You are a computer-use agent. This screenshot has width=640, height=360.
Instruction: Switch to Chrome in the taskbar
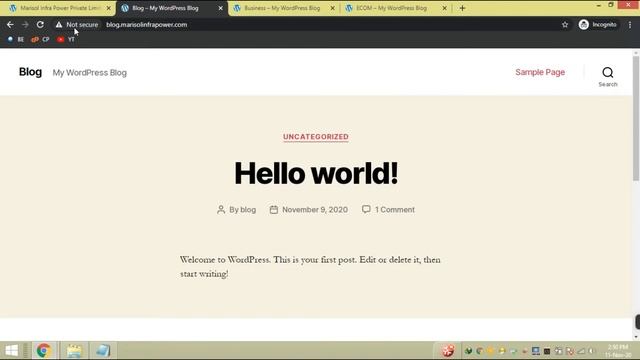point(44,351)
